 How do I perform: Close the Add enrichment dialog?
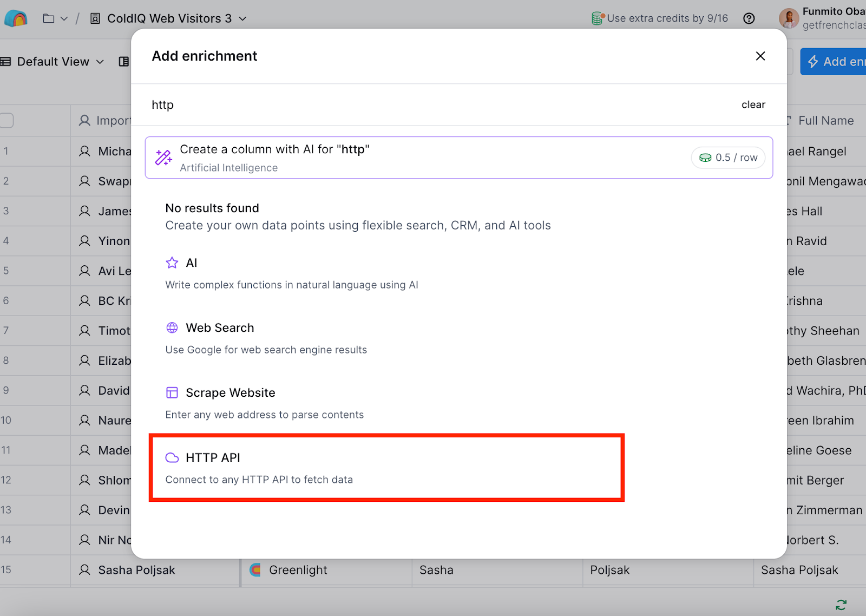coord(760,56)
